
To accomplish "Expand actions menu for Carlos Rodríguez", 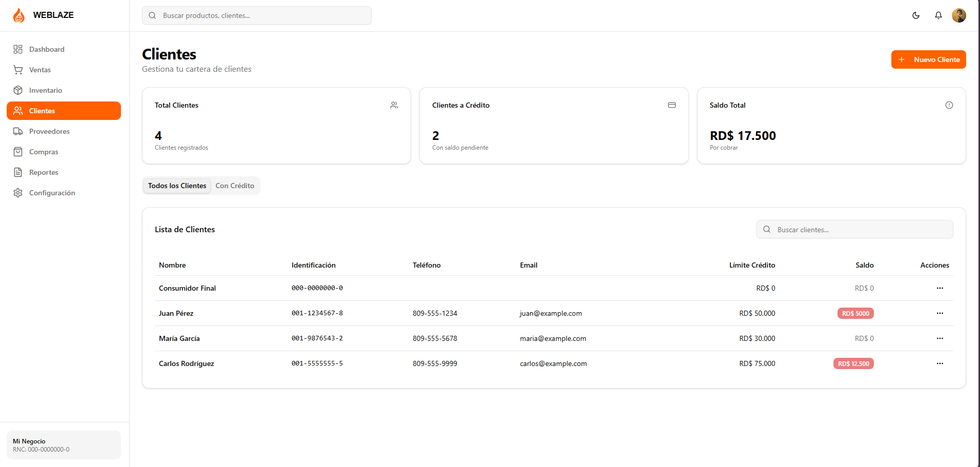I will (940, 363).
